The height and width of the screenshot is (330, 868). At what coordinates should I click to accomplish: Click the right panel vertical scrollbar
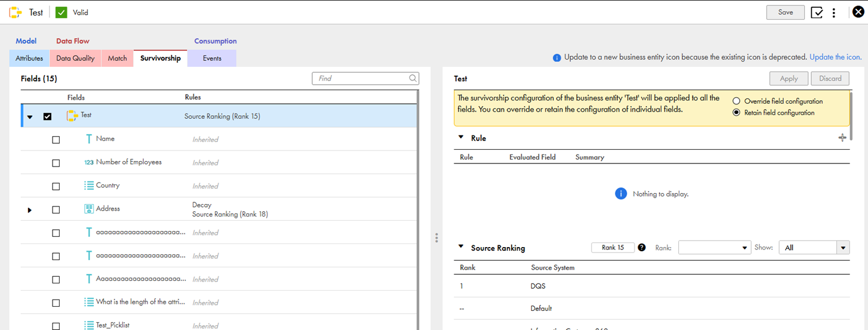(x=851, y=116)
